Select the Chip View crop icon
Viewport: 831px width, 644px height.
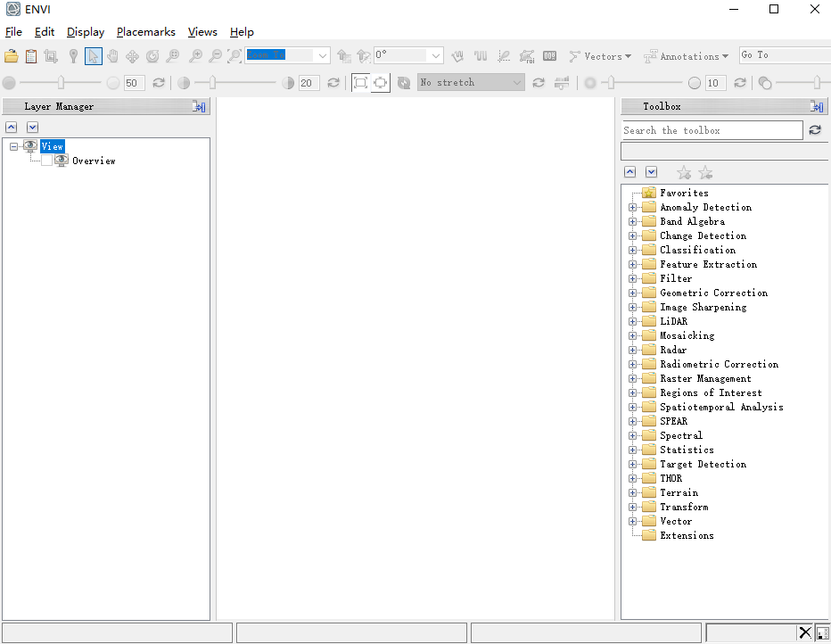51,56
